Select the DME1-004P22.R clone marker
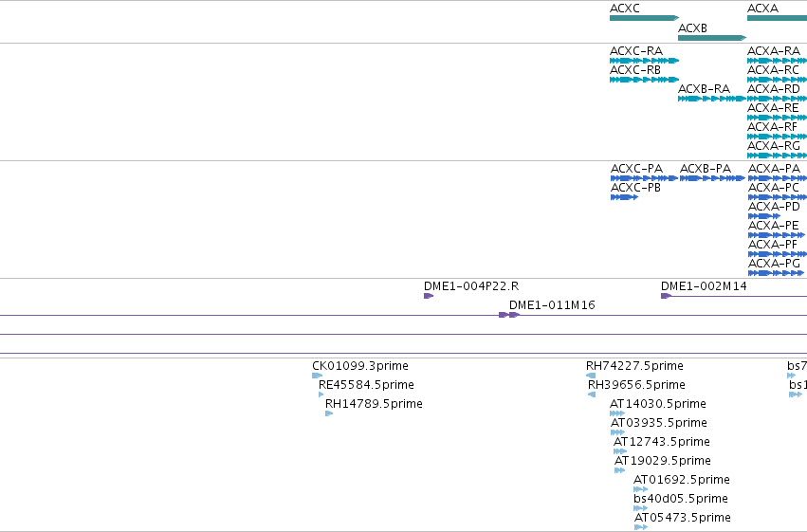Image resolution: width=807 pixels, height=532 pixels. pyautogui.click(x=429, y=296)
